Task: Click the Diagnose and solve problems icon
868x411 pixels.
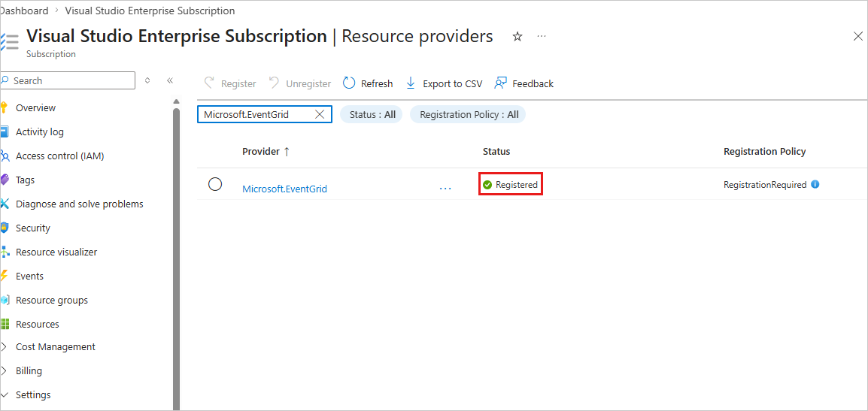Action: coord(5,204)
